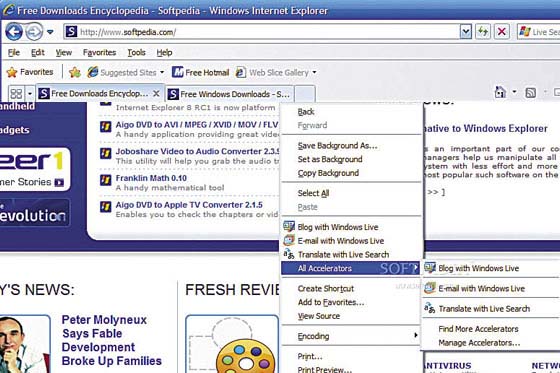Click the peer1 Customer Stories banner
560x373 pixels.
coord(35,169)
